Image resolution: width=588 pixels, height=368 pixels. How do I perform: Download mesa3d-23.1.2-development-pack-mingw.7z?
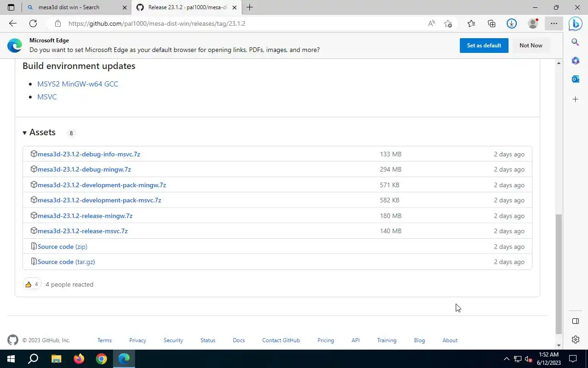click(102, 185)
